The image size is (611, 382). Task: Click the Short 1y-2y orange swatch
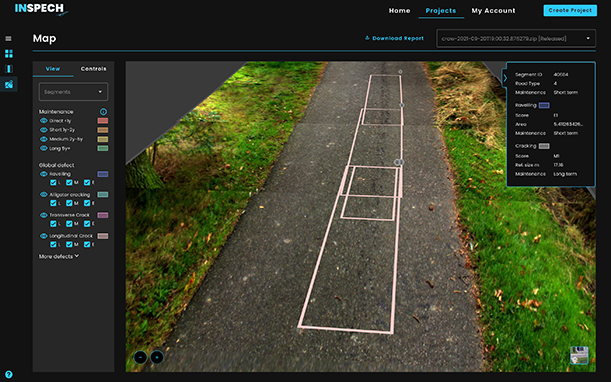pyautogui.click(x=103, y=130)
